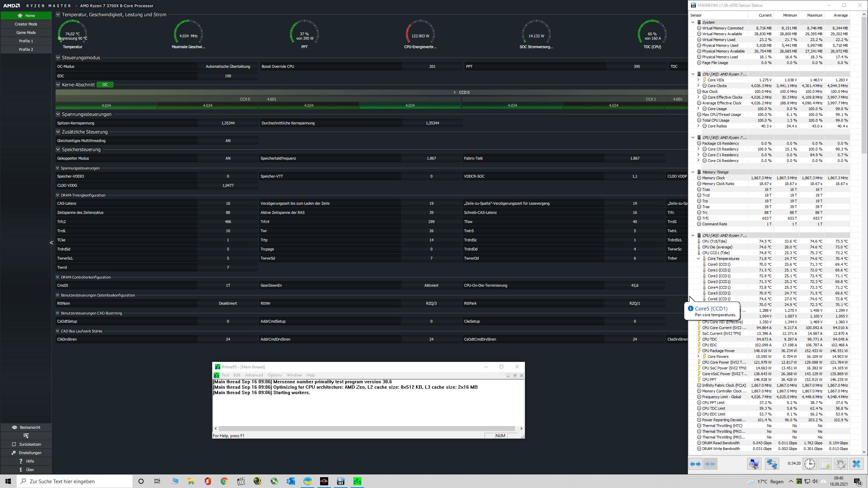Viewport: 868px width, 488px height.
Task: Toggle the green OC badge in Kerne-Abschnitt
Action: [x=105, y=85]
